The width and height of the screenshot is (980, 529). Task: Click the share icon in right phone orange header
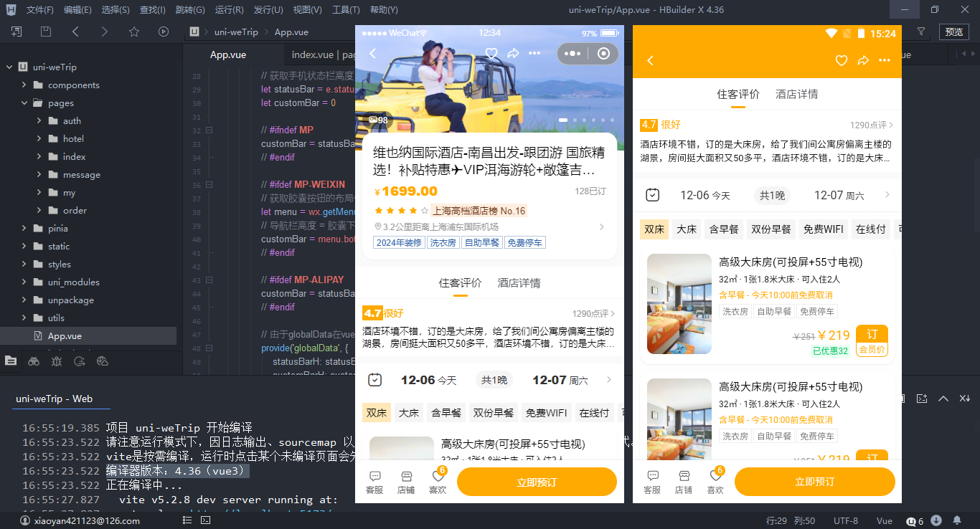[x=863, y=61]
